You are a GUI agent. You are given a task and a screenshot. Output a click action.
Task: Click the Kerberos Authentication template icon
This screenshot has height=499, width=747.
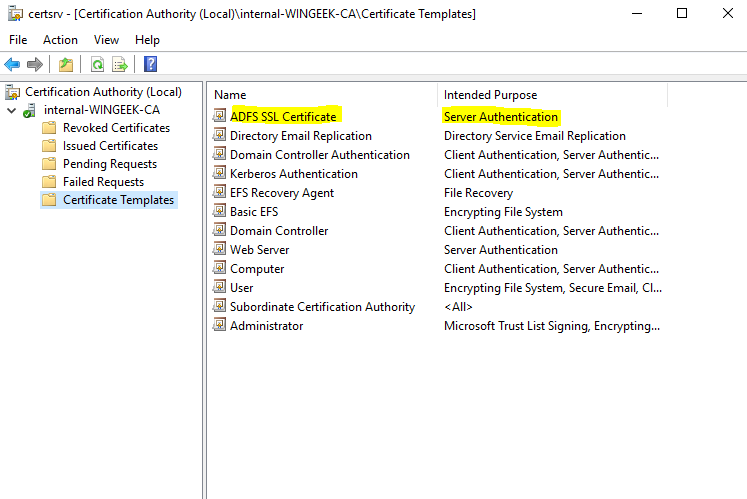[220, 174]
